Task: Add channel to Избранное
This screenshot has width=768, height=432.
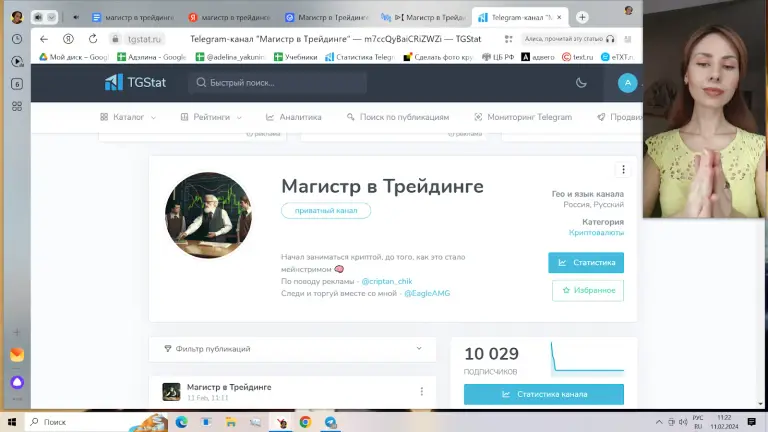Action: (588, 290)
